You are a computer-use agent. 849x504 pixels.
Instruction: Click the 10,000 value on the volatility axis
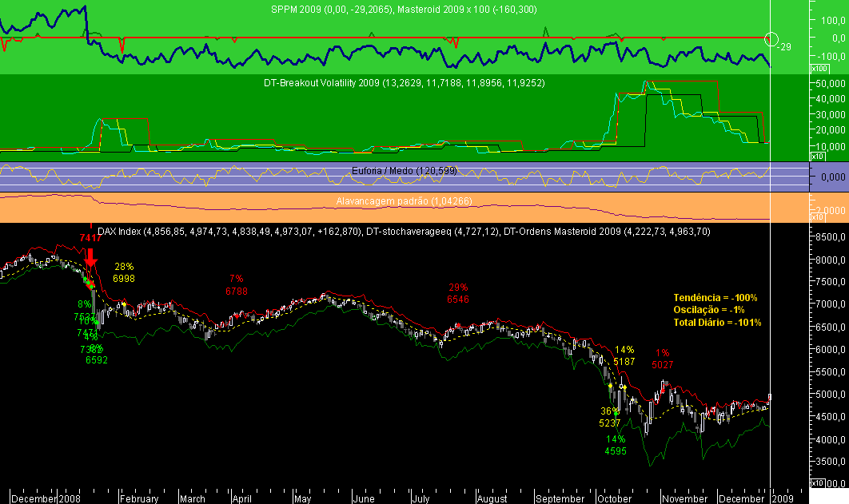pos(832,146)
